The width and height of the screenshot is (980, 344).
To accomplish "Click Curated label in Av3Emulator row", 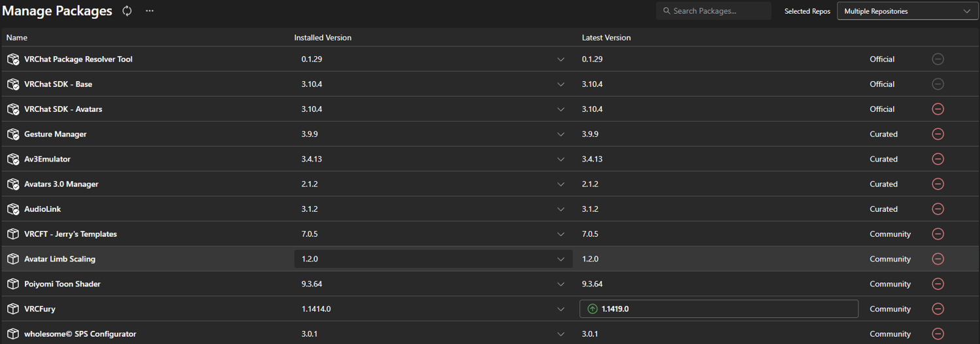I will tap(884, 159).
